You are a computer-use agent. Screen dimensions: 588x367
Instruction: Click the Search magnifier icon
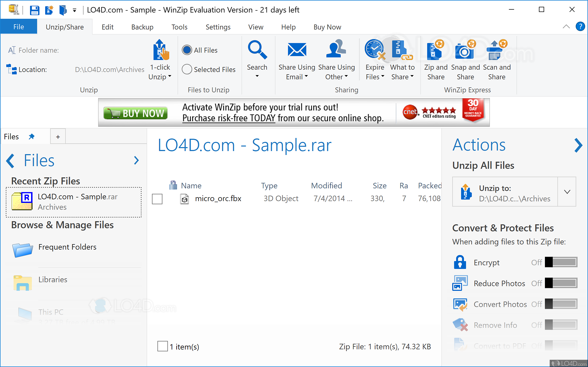click(257, 50)
